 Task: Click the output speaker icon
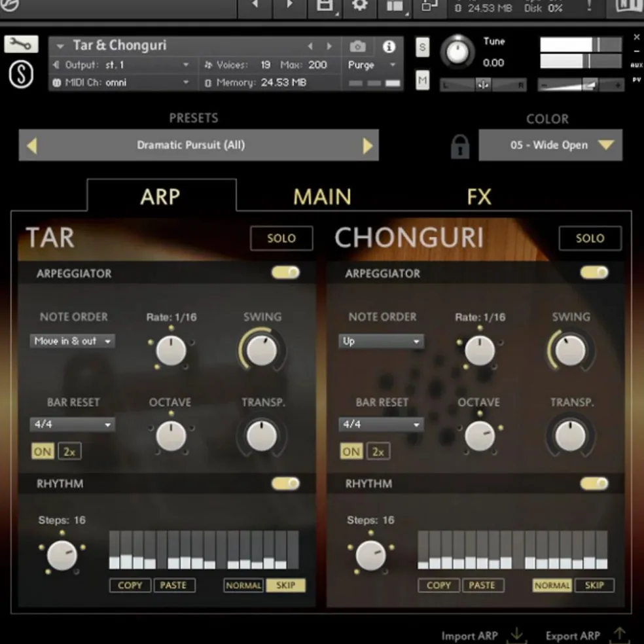pyautogui.click(x=56, y=65)
